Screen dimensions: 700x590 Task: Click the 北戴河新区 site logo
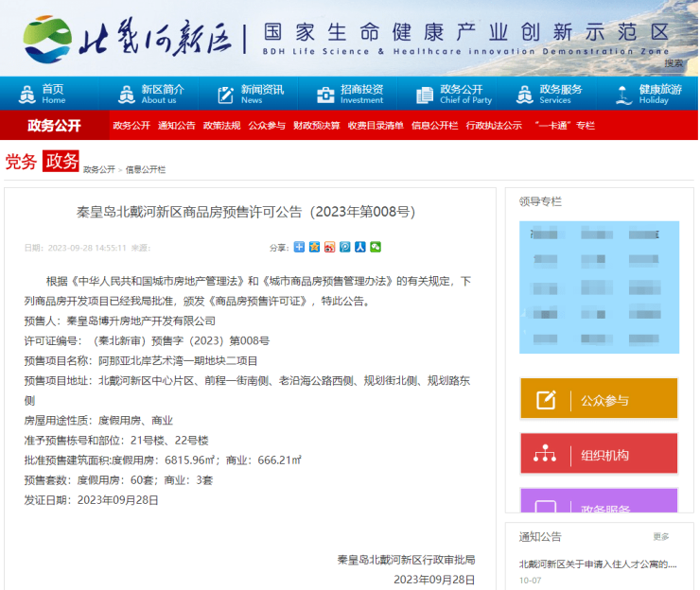[123, 38]
